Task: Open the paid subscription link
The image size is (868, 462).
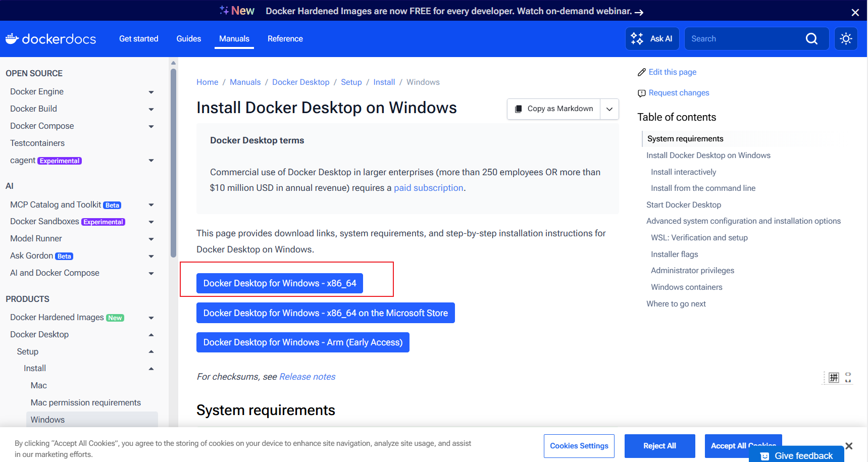Action: (x=428, y=188)
